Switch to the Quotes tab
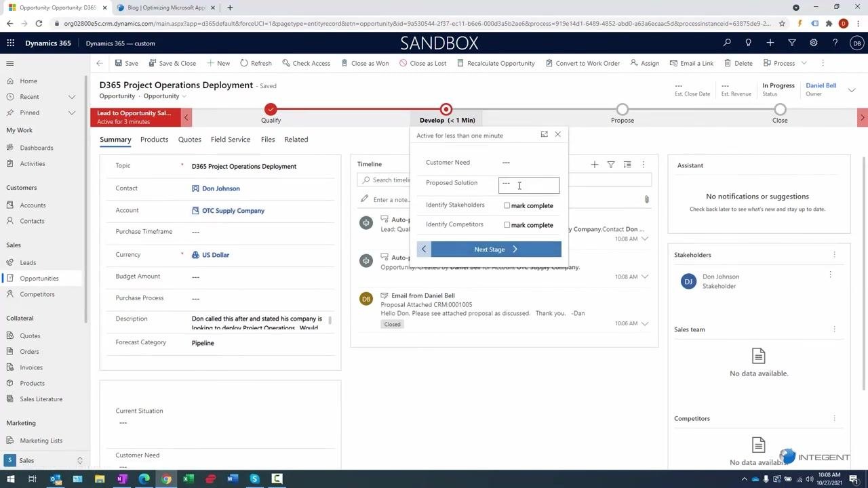Viewport: 868px width, 488px height. (189, 140)
